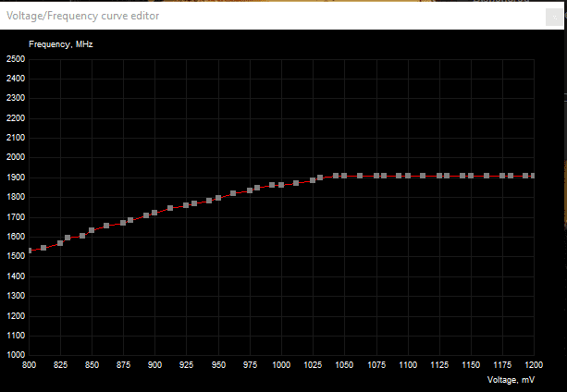This screenshot has width=567, height=392.
Task: Select the curve point at 1050 mV
Action: [x=344, y=176]
